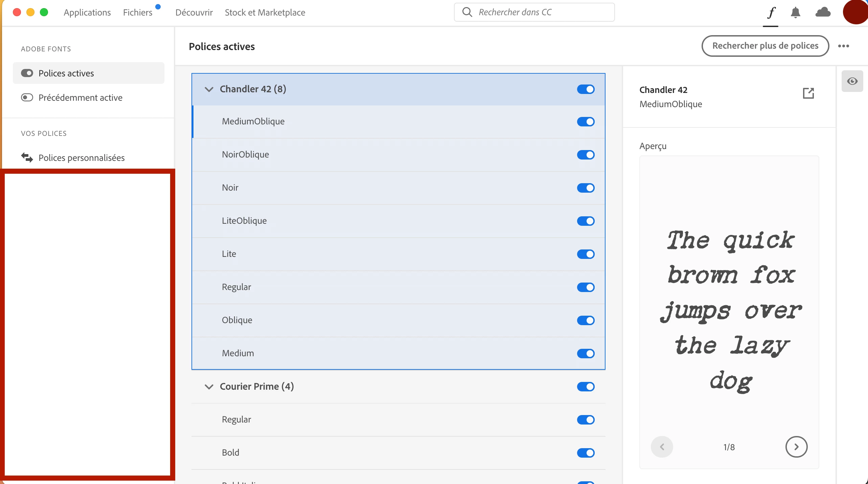Open the Fichiers tab
868x484 pixels.
click(138, 13)
